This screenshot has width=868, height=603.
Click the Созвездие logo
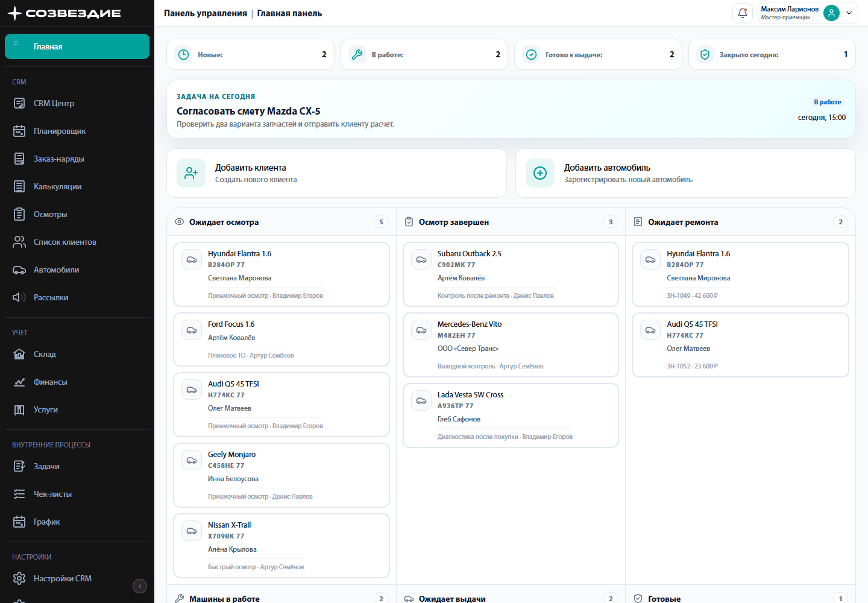[x=64, y=13]
